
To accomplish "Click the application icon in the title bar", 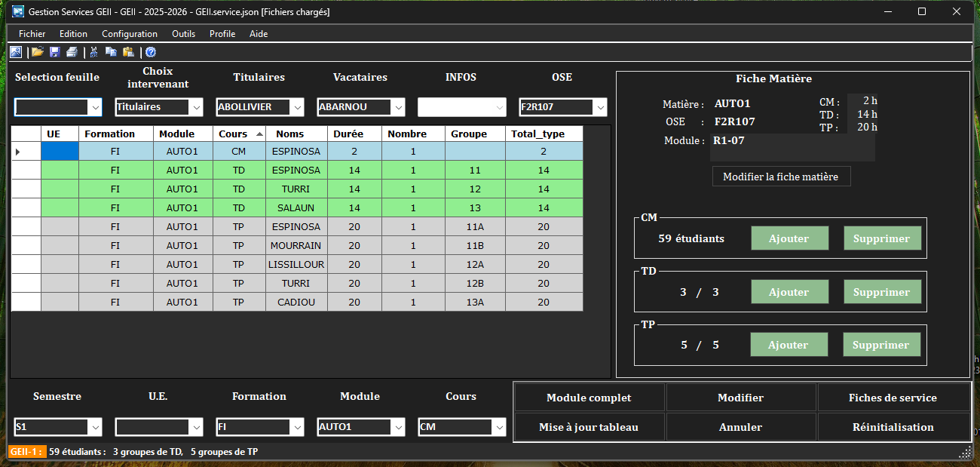I will pos(18,12).
